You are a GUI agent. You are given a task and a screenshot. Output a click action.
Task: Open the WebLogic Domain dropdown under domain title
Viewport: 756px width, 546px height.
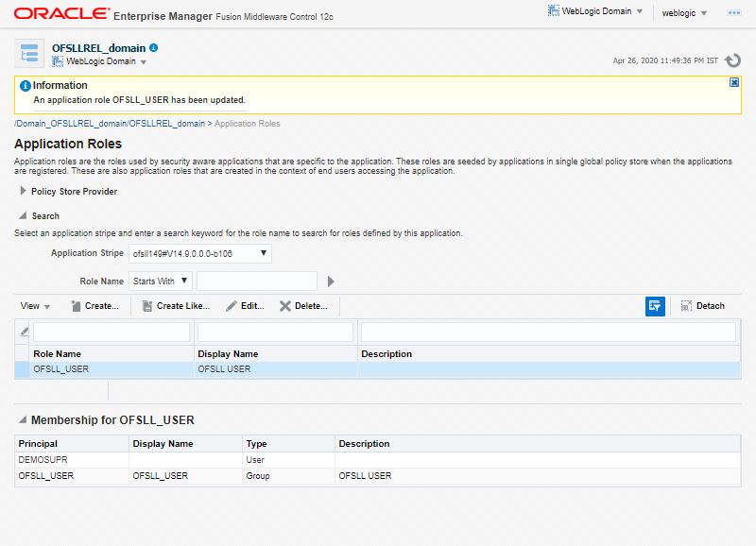99,61
